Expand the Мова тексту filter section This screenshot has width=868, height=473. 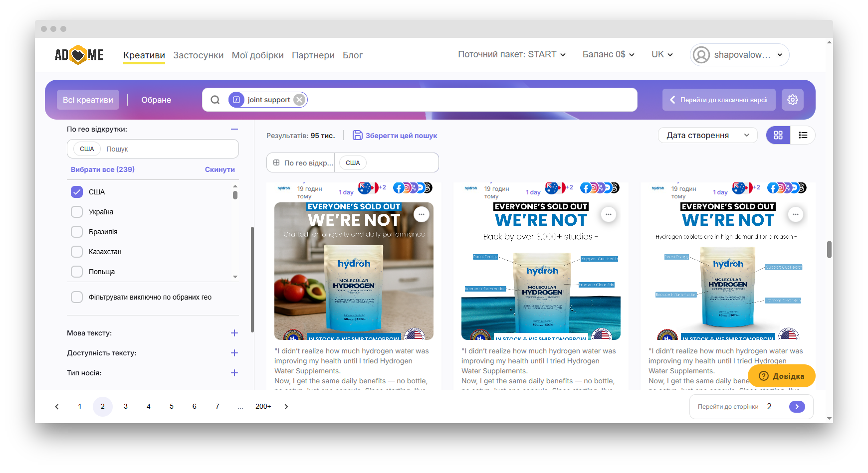coord(234,333)
